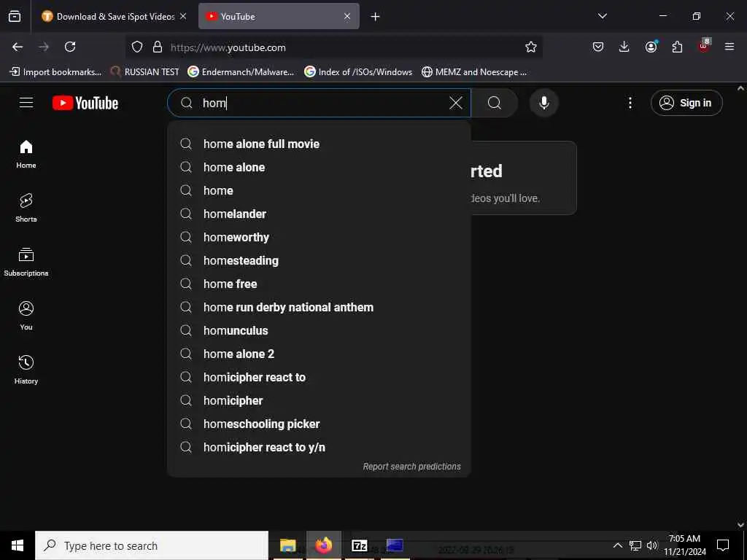Image resolution: width=747 pixels, height=560 pixels.
Task: Reload the page with refresh button
Action: pos(70,47)
